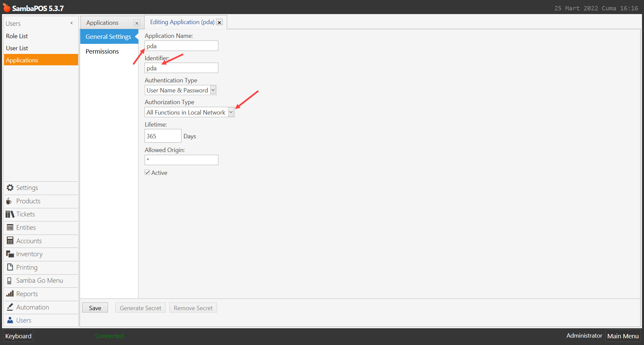
Task: Open the Settings section in the sidebar
Action: (27, 188)
